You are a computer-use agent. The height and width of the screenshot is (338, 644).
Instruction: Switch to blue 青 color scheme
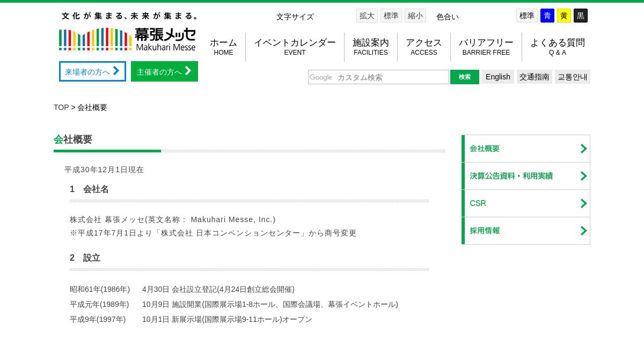pyautogui.click(x=547, y=16)
